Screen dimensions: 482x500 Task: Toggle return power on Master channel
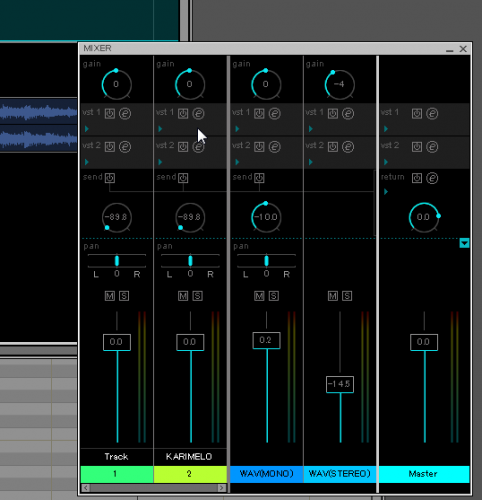417,178
